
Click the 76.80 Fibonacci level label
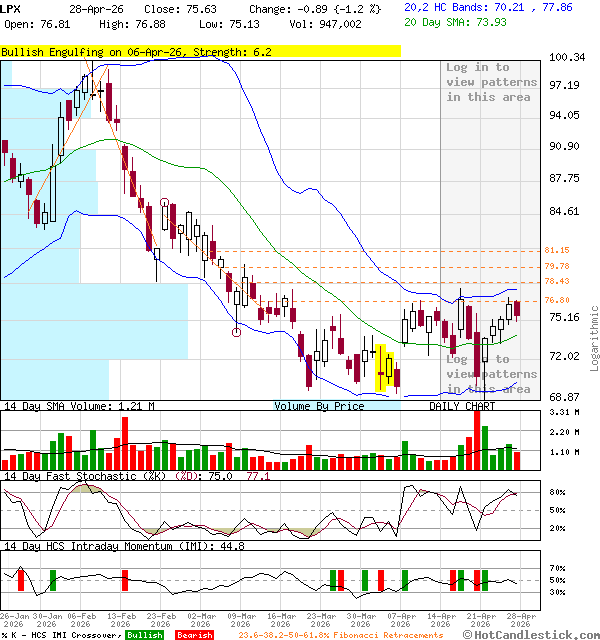pyautogui.click(x=557, y=300)
